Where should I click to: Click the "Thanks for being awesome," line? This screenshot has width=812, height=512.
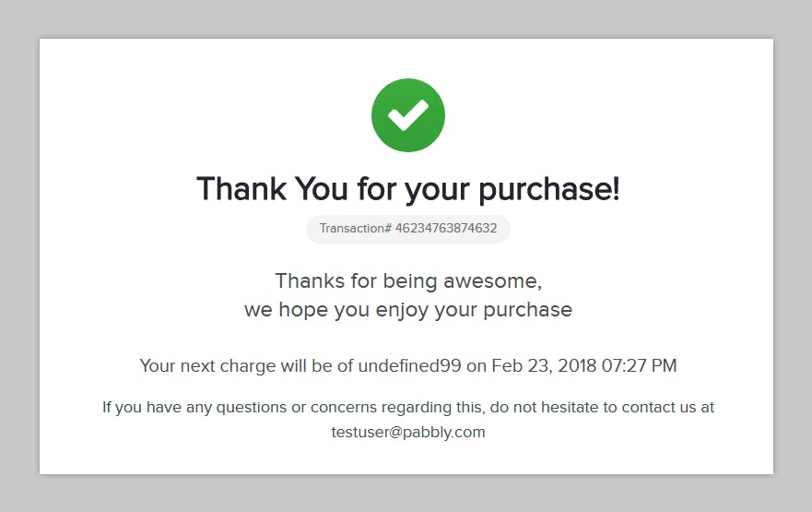click(x=407, y=280)
